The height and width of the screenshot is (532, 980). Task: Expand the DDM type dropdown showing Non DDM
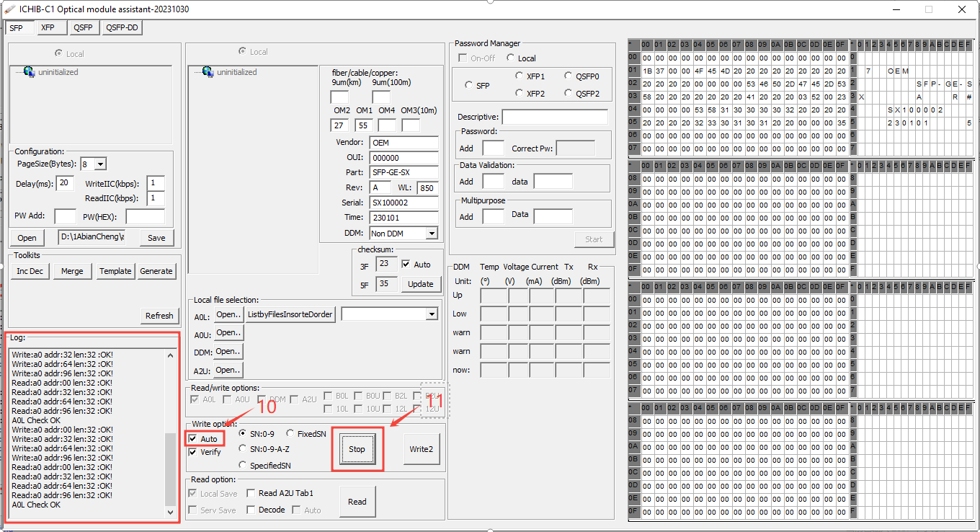click(431, 234)
